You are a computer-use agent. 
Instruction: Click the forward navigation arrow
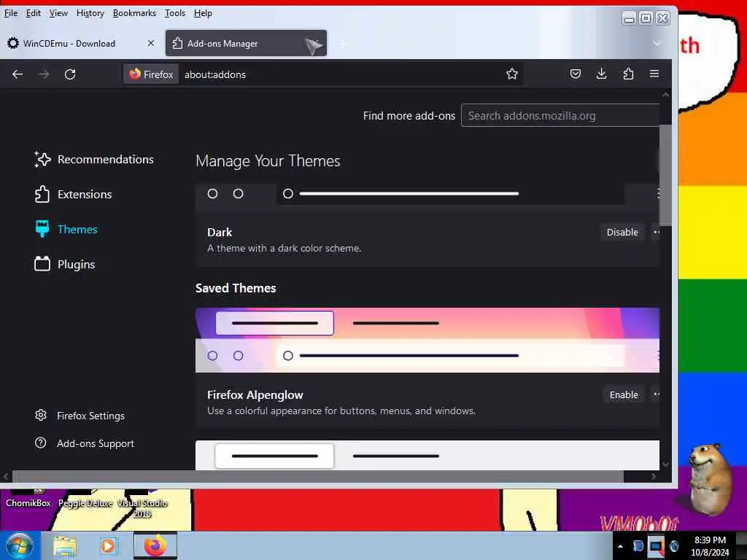point(44,74)
